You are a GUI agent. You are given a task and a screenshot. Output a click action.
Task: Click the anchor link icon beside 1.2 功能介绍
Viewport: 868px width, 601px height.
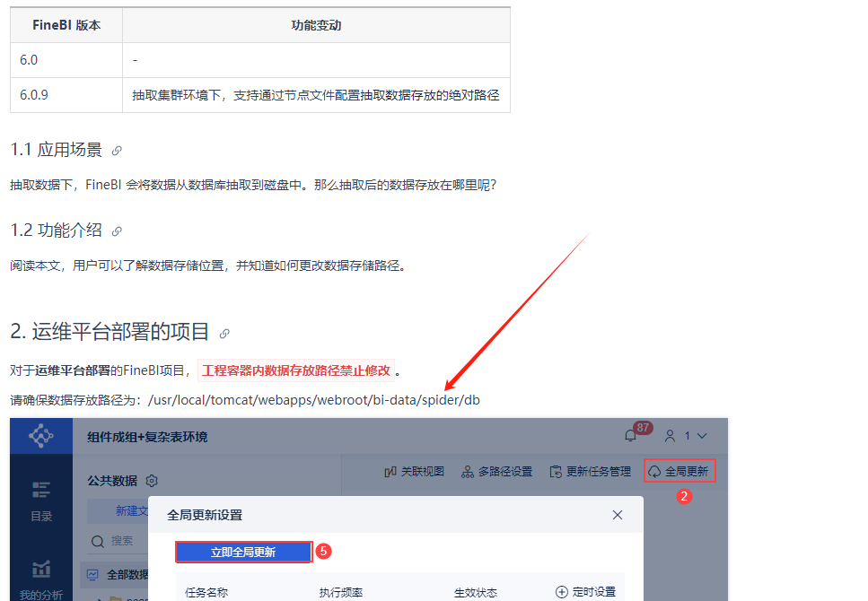click(117, 231)
